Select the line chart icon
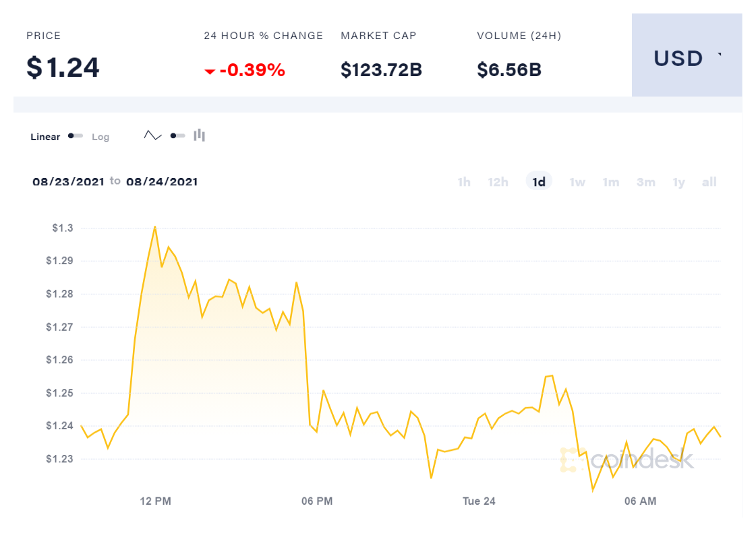 pos(153,136)
